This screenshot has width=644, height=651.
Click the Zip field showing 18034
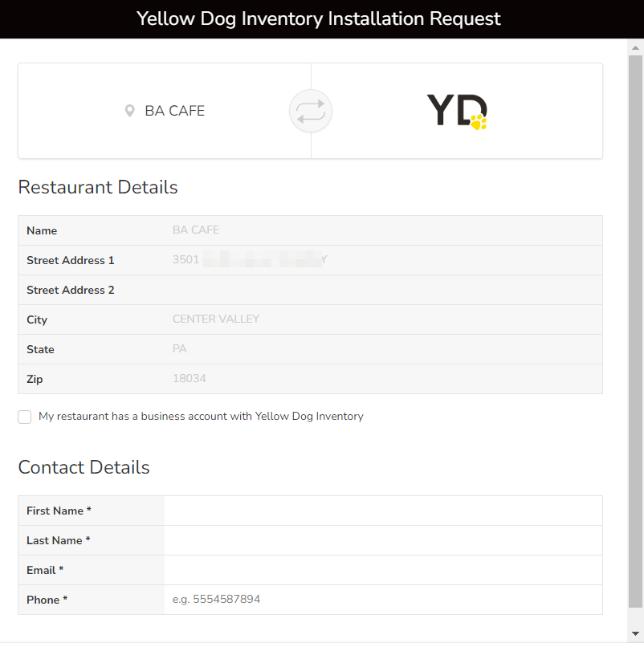(x=382, y=379)
